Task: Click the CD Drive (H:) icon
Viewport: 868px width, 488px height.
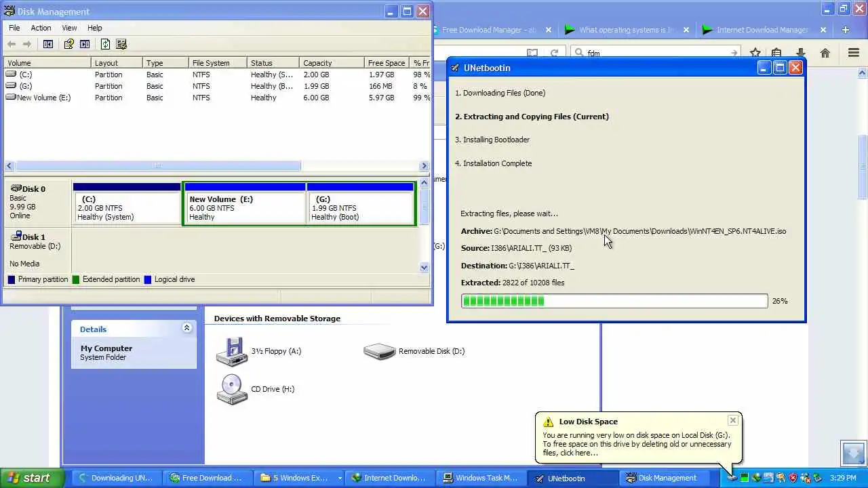Action: [232, 389]
